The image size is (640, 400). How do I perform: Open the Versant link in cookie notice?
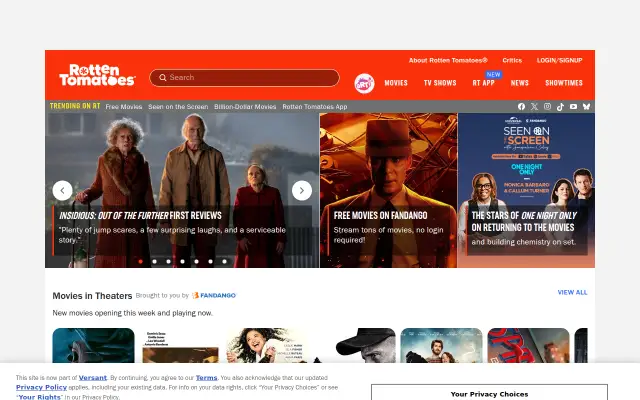tap(93, 378)
